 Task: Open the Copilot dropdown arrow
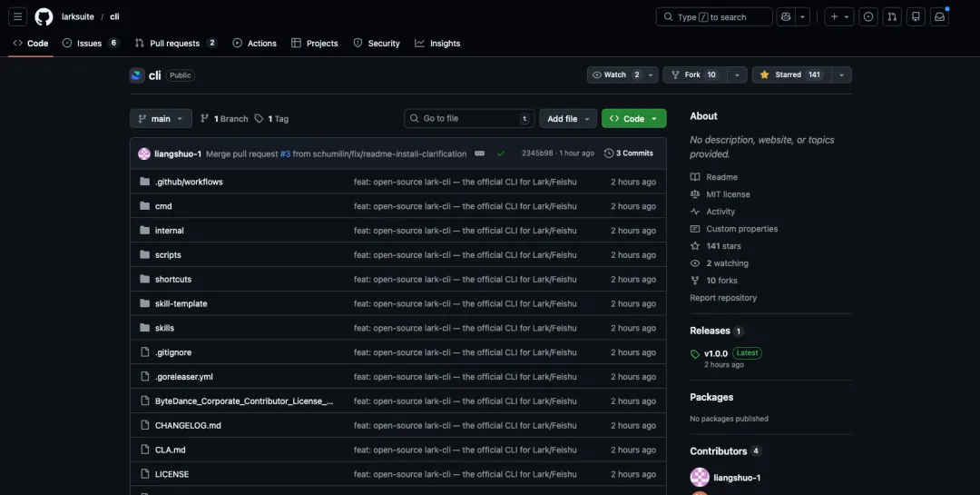pyautogui.click(x=802, y=17)
